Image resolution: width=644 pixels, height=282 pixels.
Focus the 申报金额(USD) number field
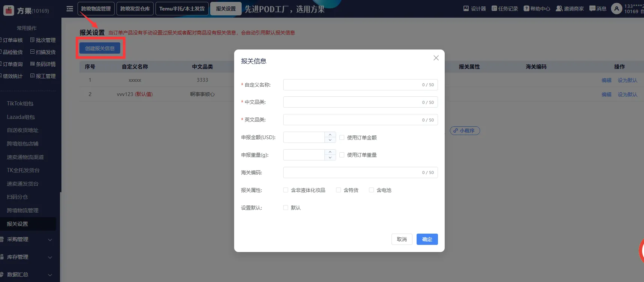coord(304,137)
